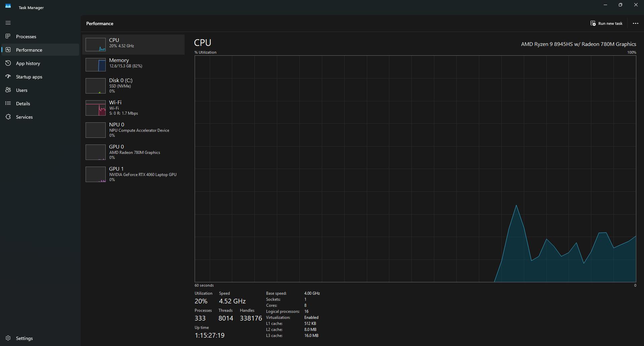Viewport: 644px width, 346px height.
Task: Click the Performance pulse icon in sidebar
Action: 8,50
